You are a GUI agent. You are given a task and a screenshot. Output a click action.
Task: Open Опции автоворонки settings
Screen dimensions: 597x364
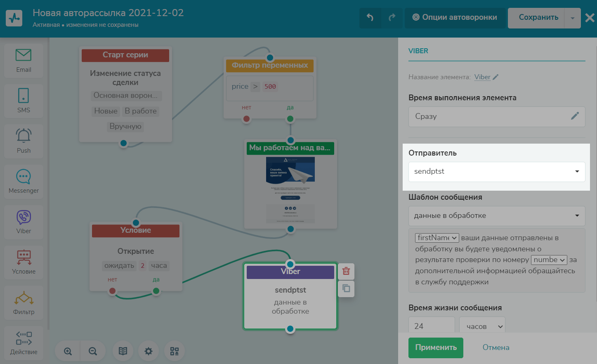(455, 17)
